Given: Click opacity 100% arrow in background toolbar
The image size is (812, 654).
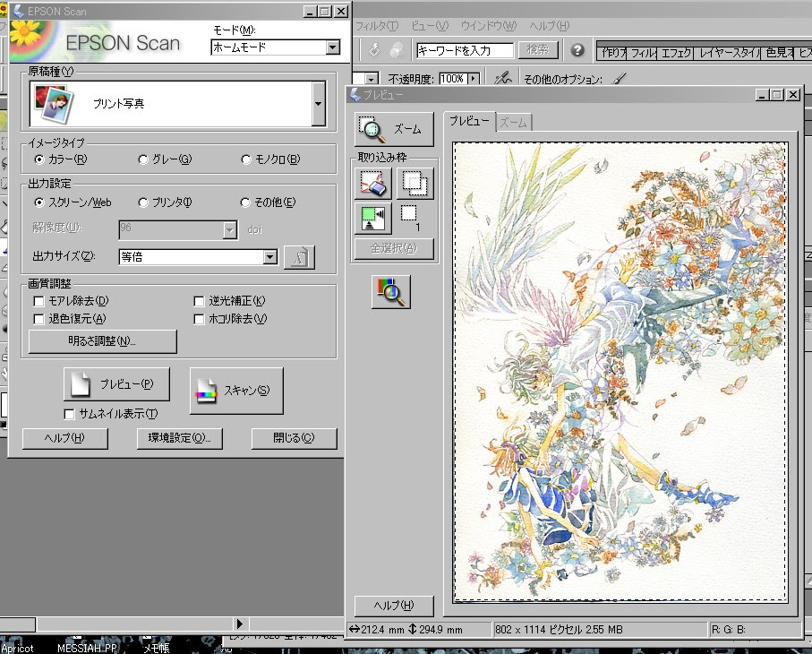Looking at the screenshot, I should click(x=473, y=79).
